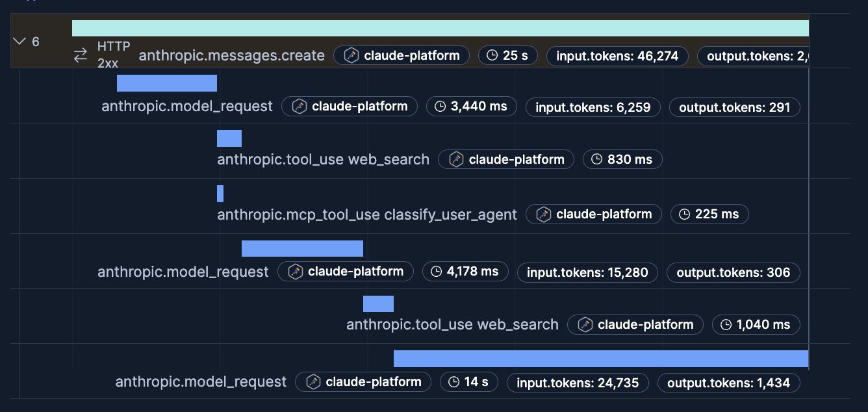Screen dimensions: 868x412
Task: Click the hexagon service icon on the 830 ms row
Action: 456,159
